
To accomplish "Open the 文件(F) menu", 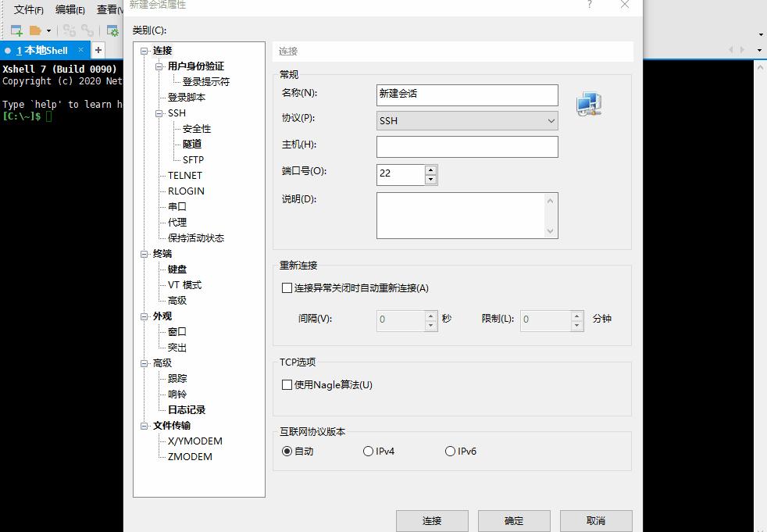I will tap(28, 9).
